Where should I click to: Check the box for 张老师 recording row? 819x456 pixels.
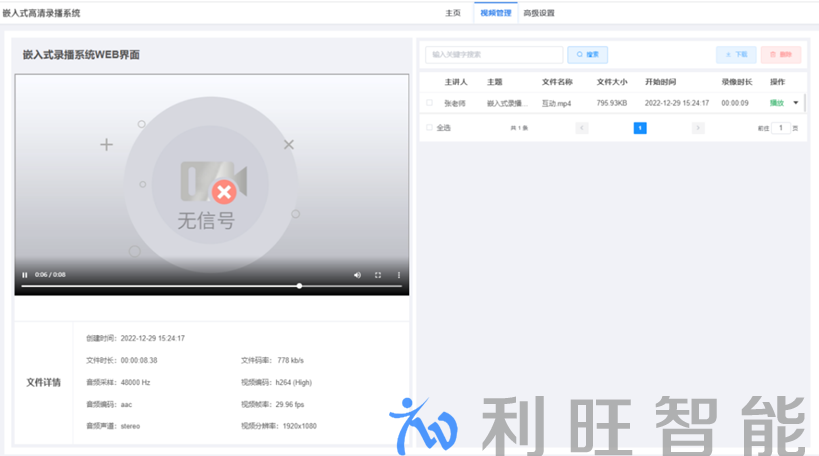point(430,103)
